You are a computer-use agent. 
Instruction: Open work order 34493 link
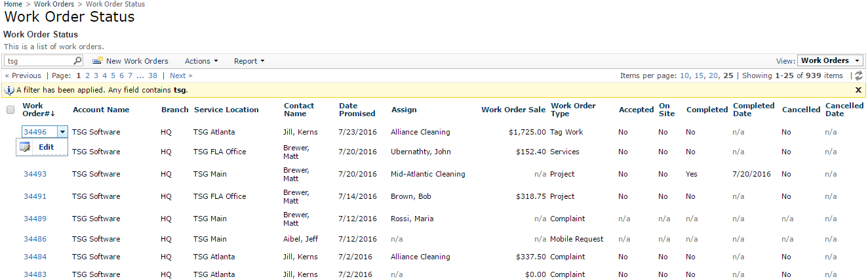[35, 174]
